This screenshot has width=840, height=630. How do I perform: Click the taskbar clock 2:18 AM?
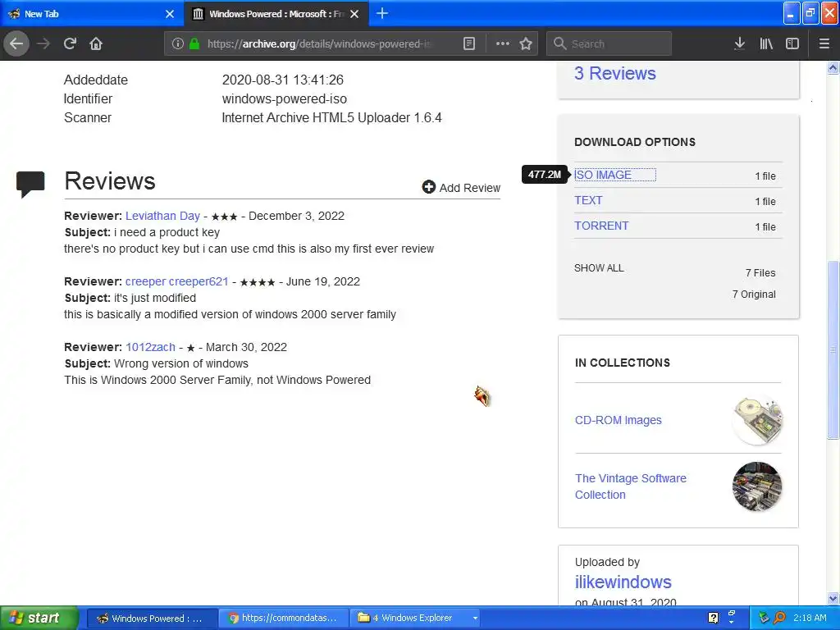pos(810,618)
